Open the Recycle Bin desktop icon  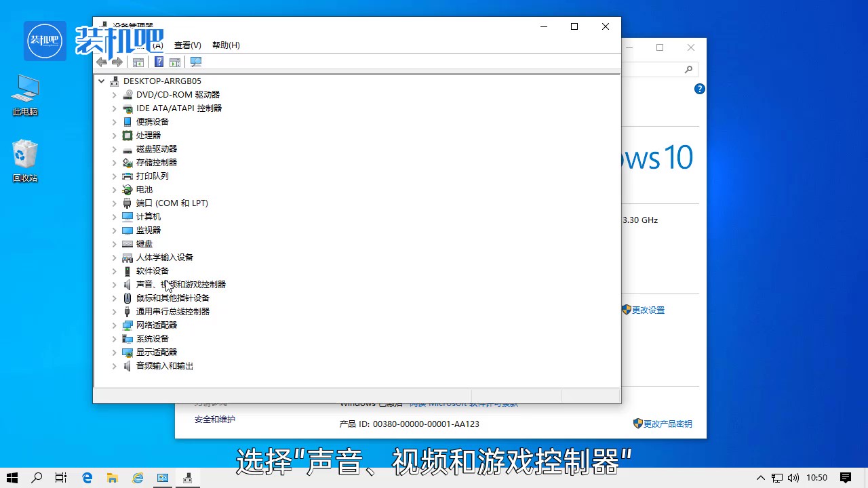coord(25,161)
